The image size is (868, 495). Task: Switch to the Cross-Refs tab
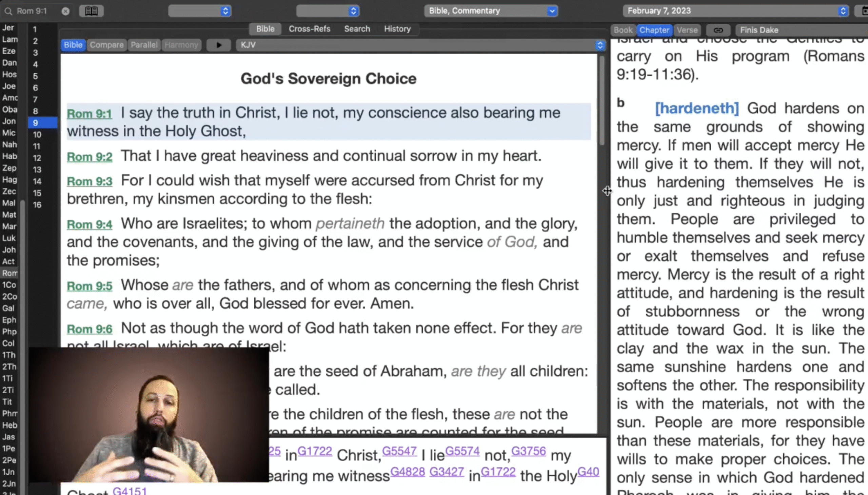tap(309, 29)
